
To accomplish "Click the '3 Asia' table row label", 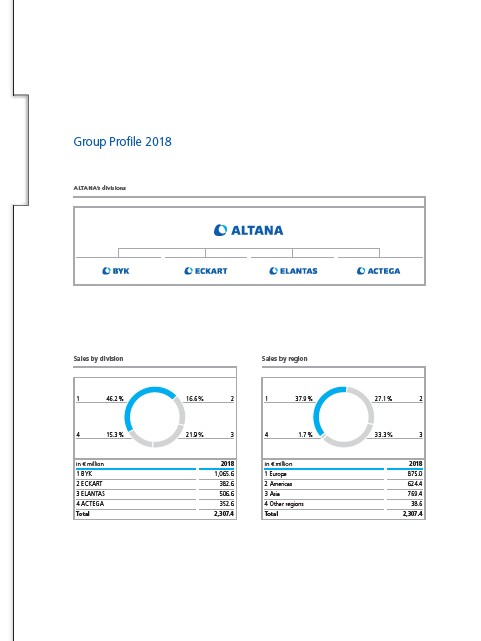I will [x=272, y=493].
